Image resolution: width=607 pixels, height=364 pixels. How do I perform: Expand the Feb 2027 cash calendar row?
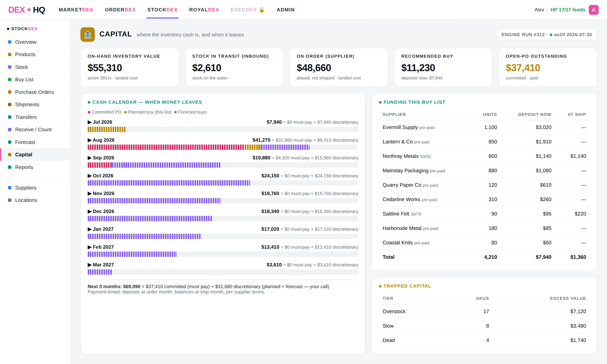[x=89, y=247]
